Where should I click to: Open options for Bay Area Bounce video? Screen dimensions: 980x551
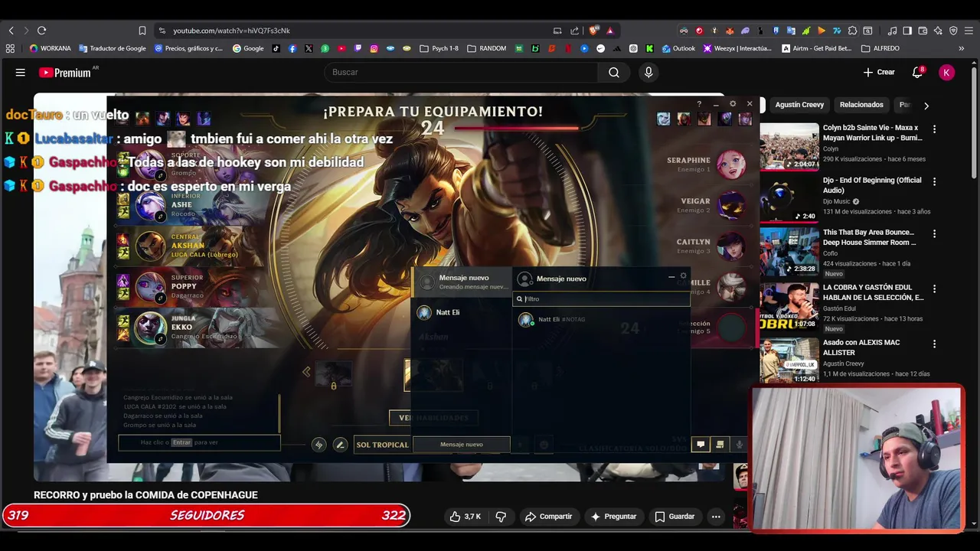(x=934, y=234)
